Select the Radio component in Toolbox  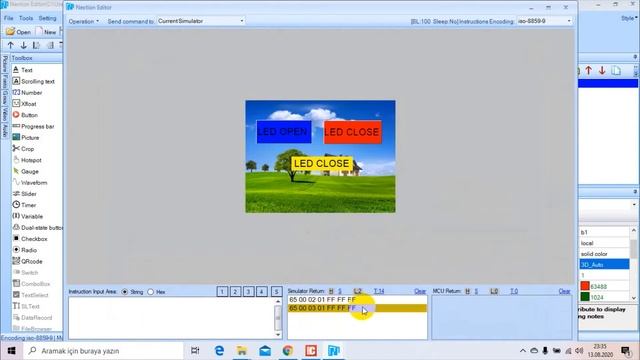tap(25, 250)
